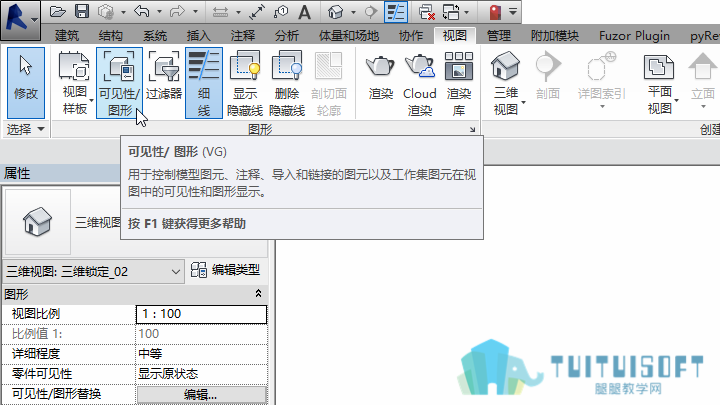
Task: Collapse the Graphics properties group
Action: pos(258,293)
